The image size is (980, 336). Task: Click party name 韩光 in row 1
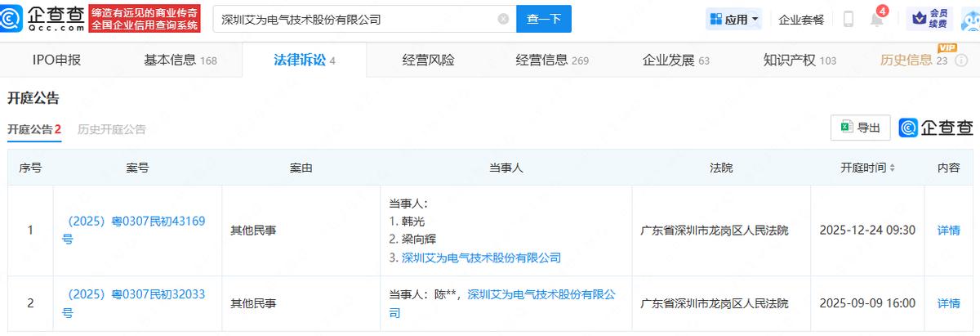[x=413, y=222]
